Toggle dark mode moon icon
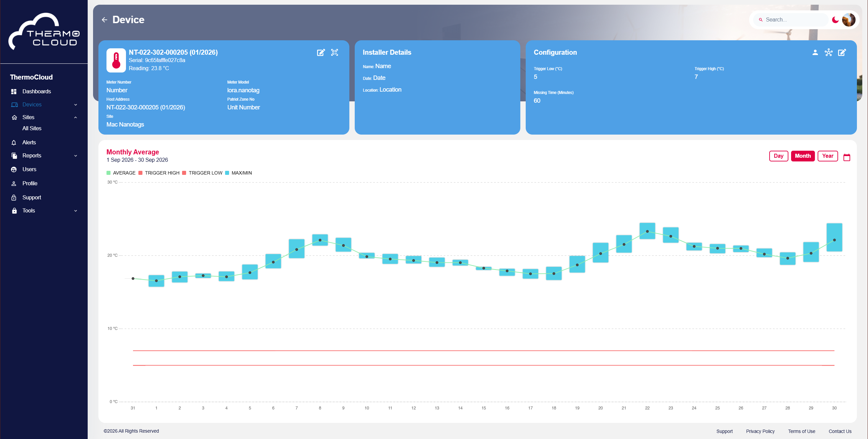Screen dimensions: 868x439 coord(835,20)
